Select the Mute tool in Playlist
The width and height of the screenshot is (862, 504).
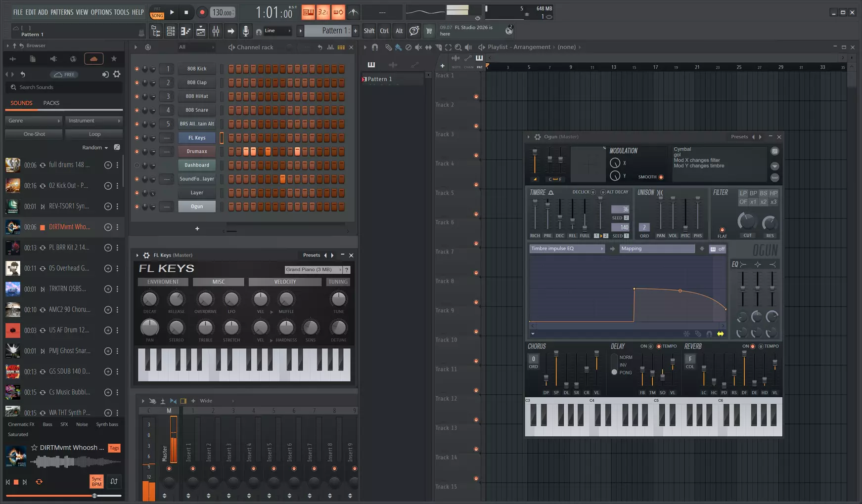coord(418,47)
